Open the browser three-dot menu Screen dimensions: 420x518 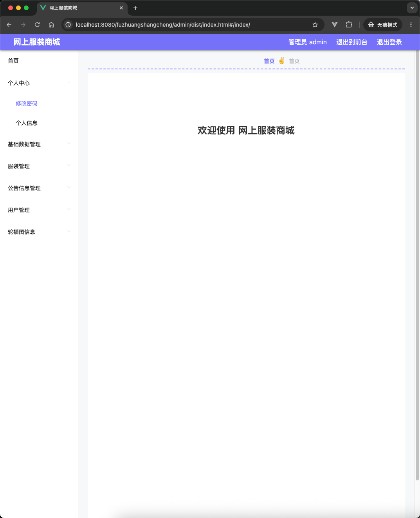coord(411,25)
